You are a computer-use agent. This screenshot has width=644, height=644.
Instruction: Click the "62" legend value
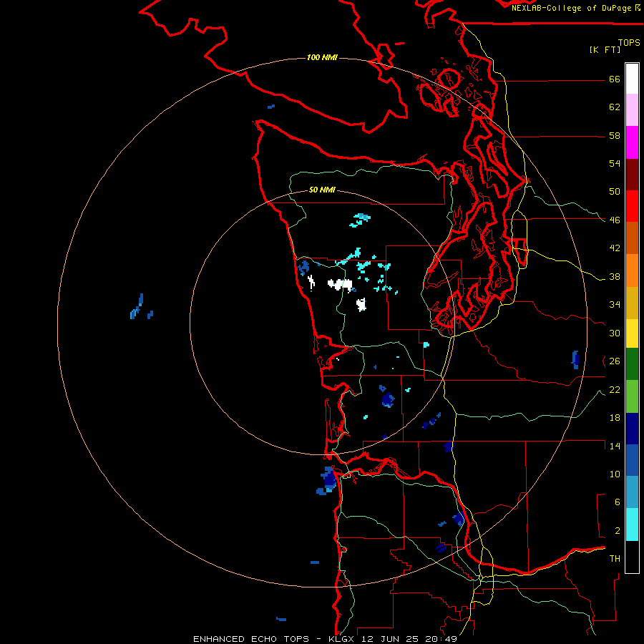click(x=615, y=107)
